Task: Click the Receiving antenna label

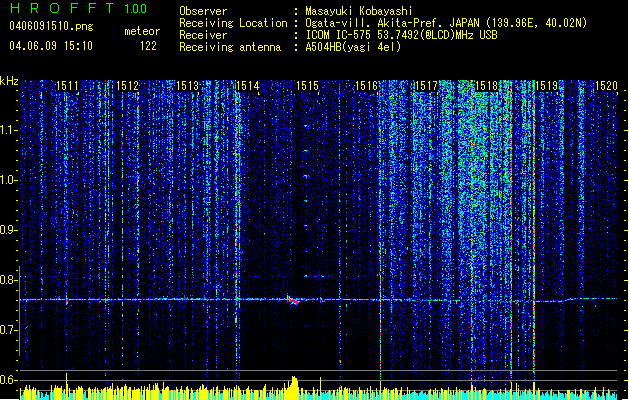Action: [230, 47]
